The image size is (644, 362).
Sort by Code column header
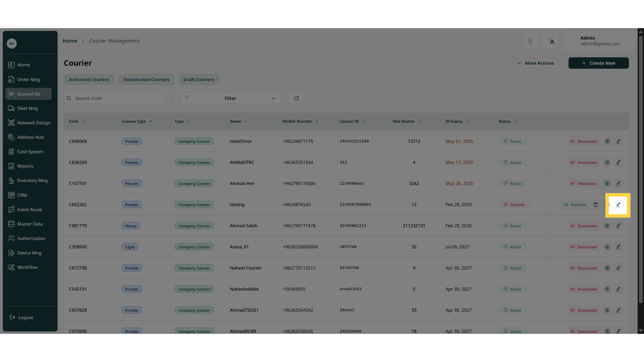click(77, 121)
